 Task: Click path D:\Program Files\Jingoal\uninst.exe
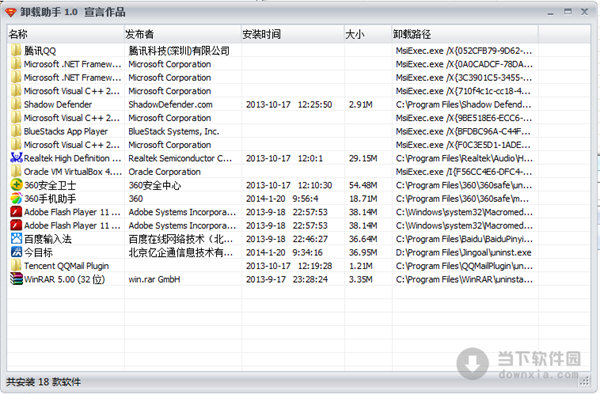[464, 252]
